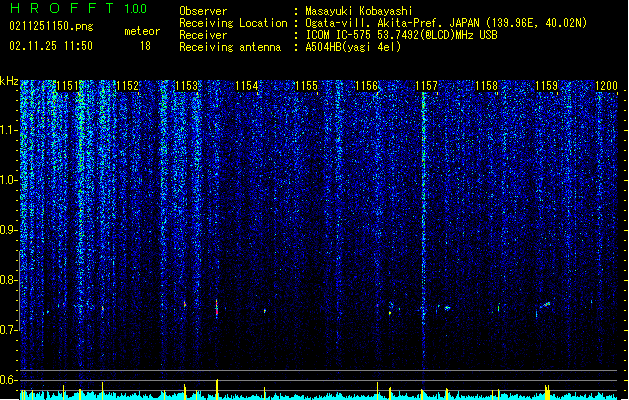Click the 'meteor' label
Viewport: 629px width, 400px height.
(x=142, y=31)
